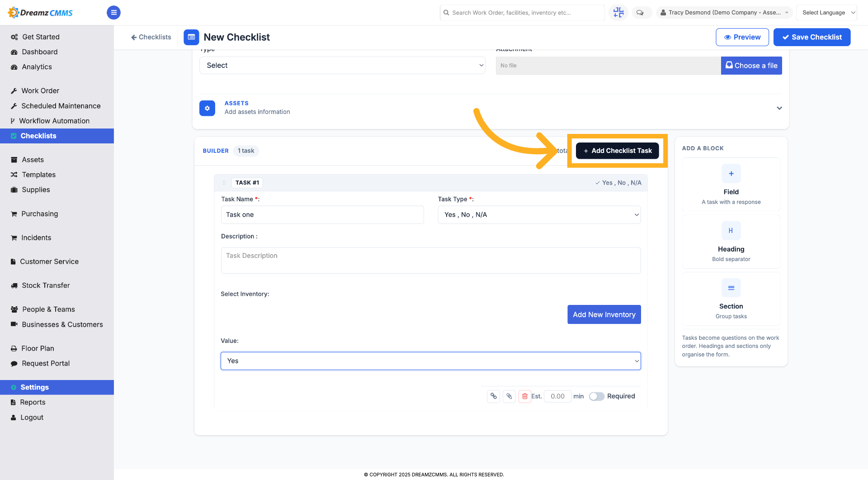Open Dashboard from sidebar
The width and height of the screenshot is (868, 480).
39,52
